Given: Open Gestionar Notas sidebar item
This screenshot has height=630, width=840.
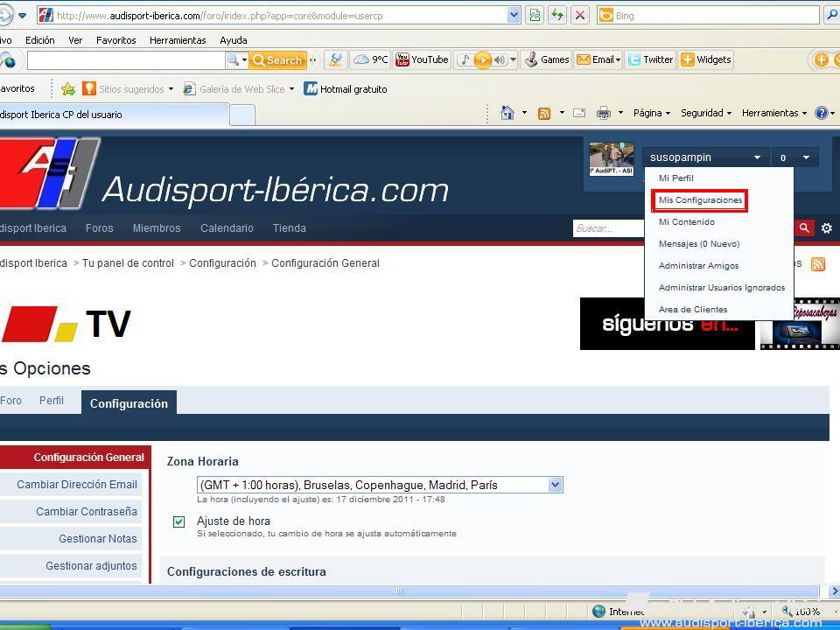Looking at the screenshot, I should pyautogui.click(x=71, y=539).
